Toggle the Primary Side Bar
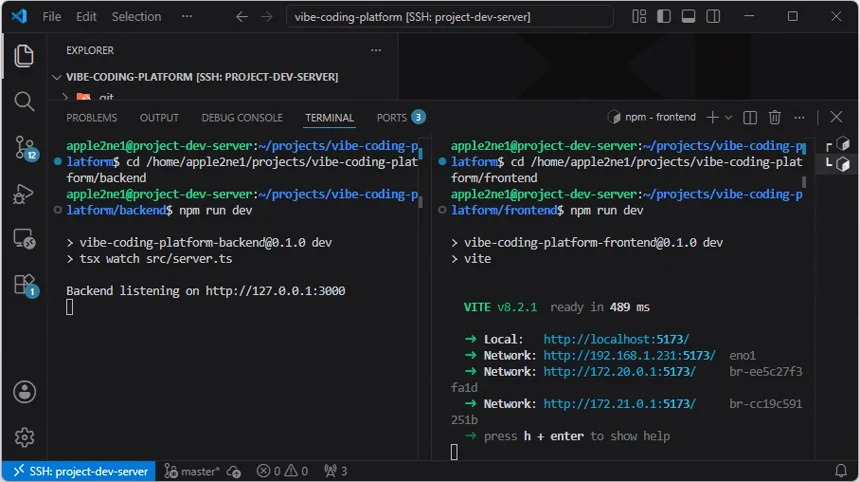Image resolution: width=860 pixels, height=482 pixels. pyautogui.click(x=664, y=16)
